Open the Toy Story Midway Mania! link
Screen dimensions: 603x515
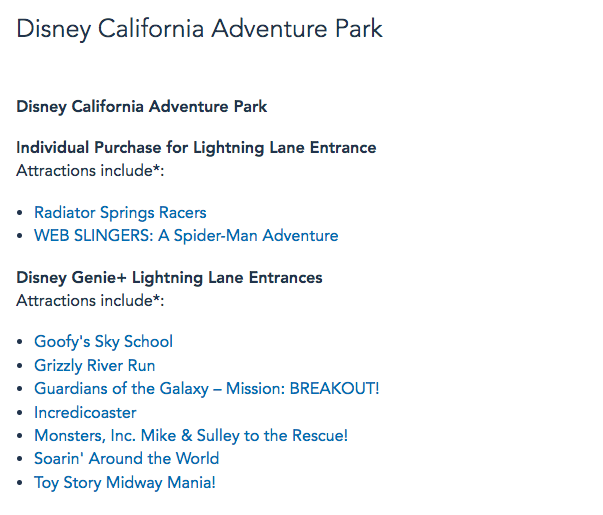tap(124, 482)
